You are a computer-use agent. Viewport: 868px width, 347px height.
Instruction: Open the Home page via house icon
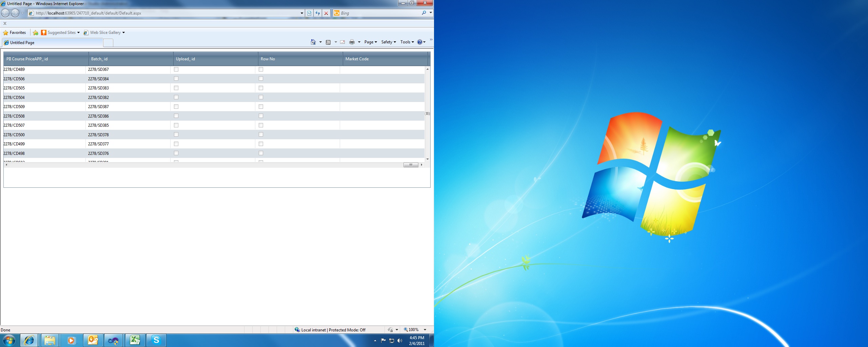click(313, 42)
